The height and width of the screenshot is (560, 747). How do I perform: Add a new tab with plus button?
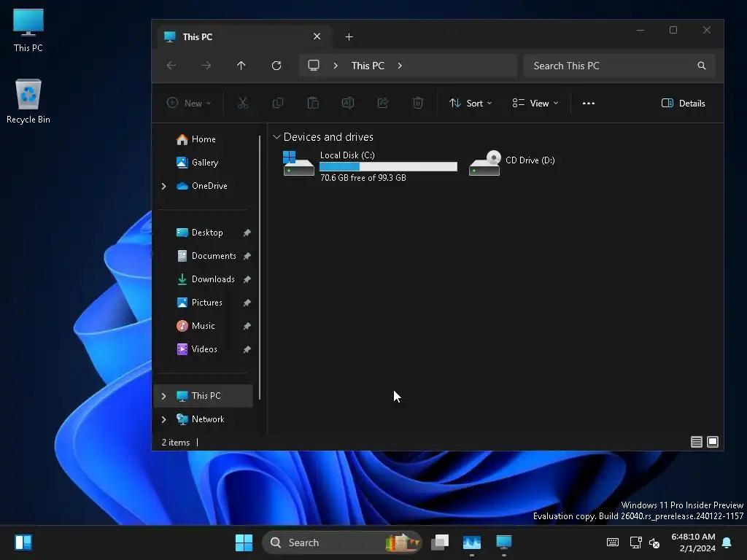(x=349, y=37)
